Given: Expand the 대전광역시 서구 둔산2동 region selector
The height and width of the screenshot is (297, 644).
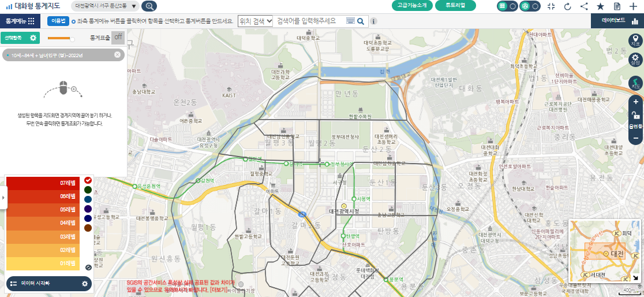Looking at the screenshot, I should point(107,6).
